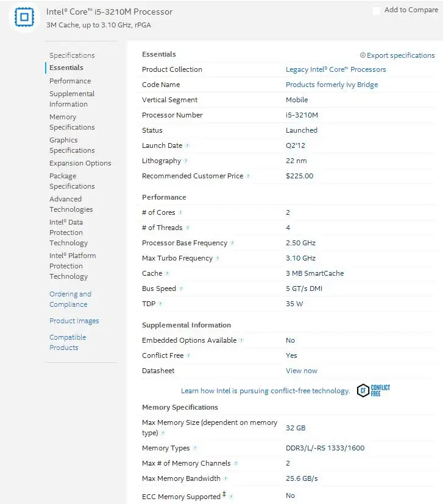443x504 pixels.
Task: Click Max Turbo Frequency help icon
Action: [x=218, y=259]
